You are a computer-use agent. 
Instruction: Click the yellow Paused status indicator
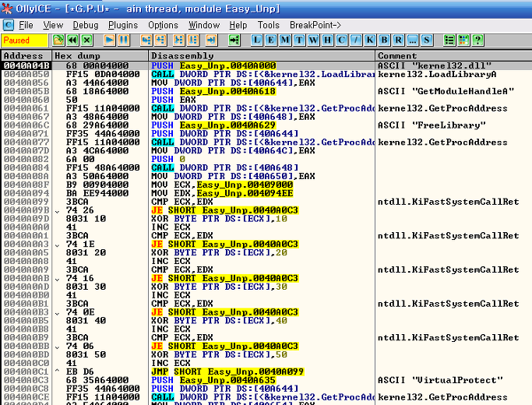pos(24,40)
